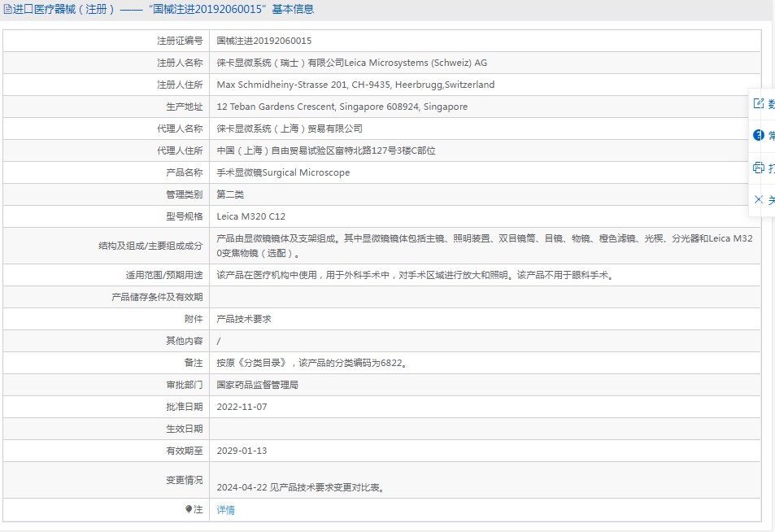Click the validity date 2029-01-13
The height and width of the screenshot is (532, 775).
pyautogui.click(x=242, y=451)
